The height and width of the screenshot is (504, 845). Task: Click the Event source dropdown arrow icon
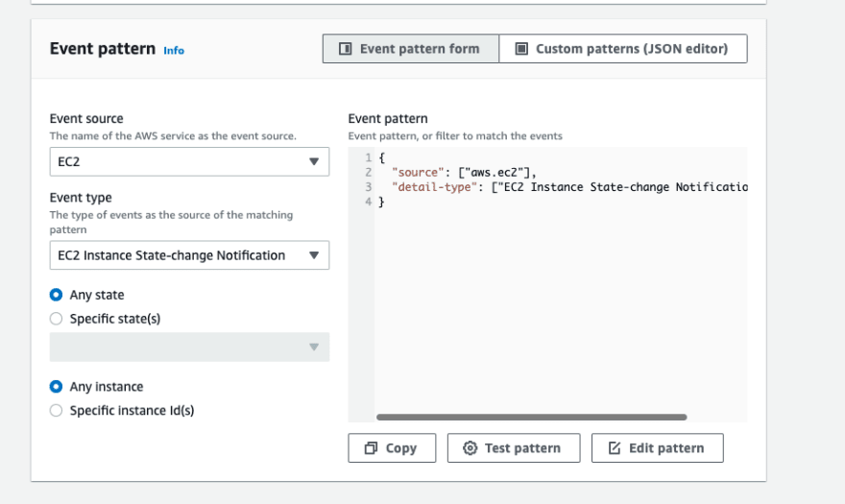coord(314,161)
